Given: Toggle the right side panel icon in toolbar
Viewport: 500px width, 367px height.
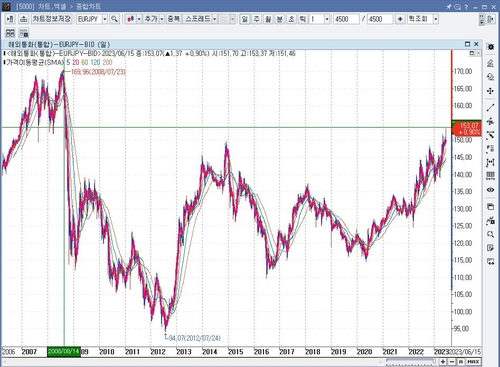Looking at the screenshot, I should coord(490,19).
